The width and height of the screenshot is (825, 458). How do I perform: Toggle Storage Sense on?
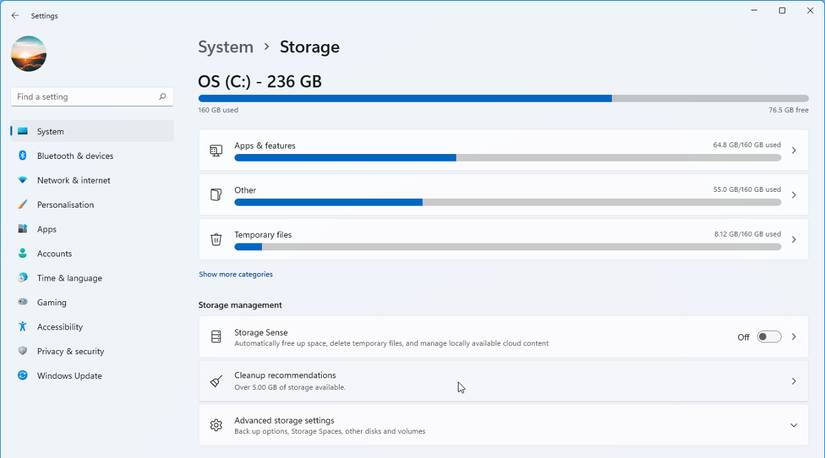click(769, 337)
